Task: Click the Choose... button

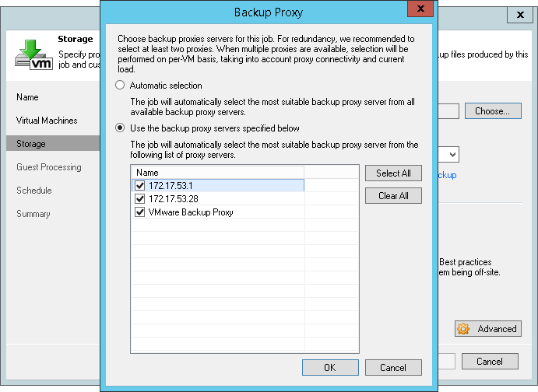Action: click(x=492, y=111)
